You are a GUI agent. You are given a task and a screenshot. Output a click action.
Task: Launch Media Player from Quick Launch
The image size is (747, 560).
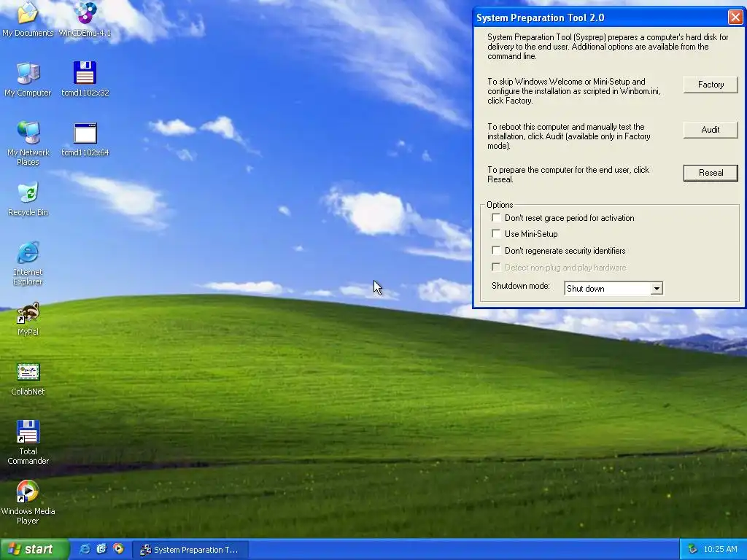pos(118,549)
